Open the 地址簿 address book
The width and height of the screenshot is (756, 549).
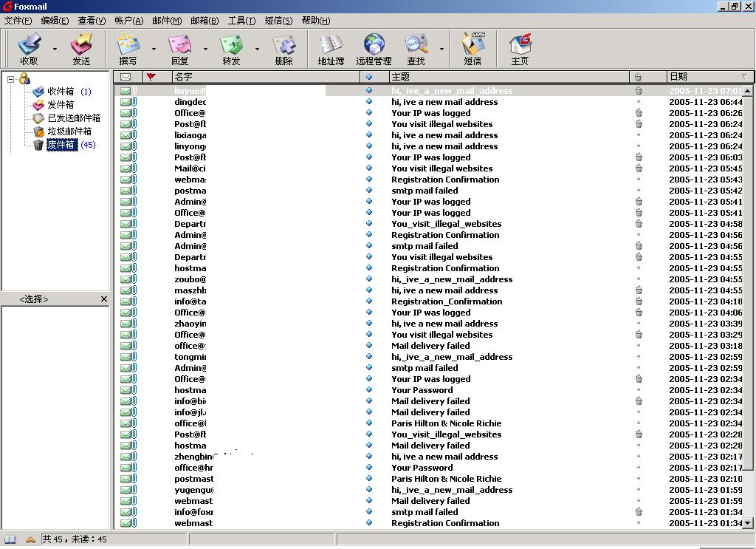coord(331,49)
